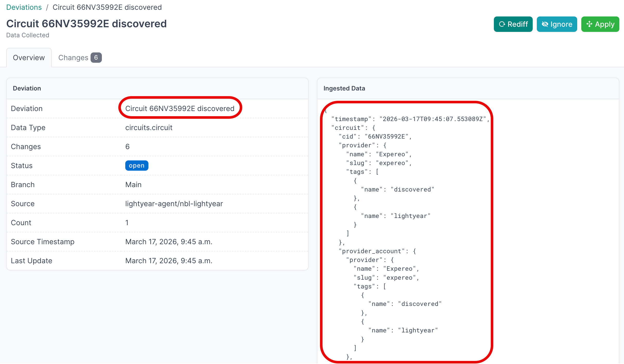Viewport: 624px width, 364px height.
Task: Click the Deviation panel header
Action: [x=27, y=88]
